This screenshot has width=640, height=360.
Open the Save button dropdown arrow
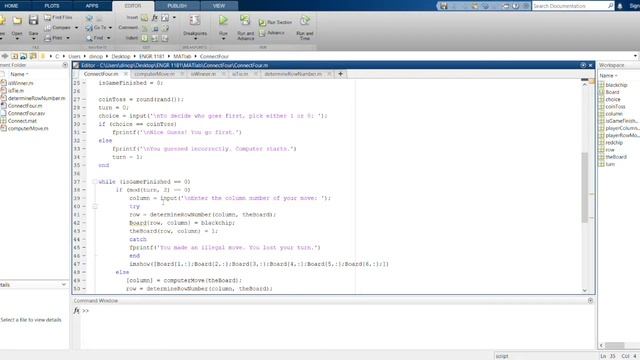tap(33, 39)
